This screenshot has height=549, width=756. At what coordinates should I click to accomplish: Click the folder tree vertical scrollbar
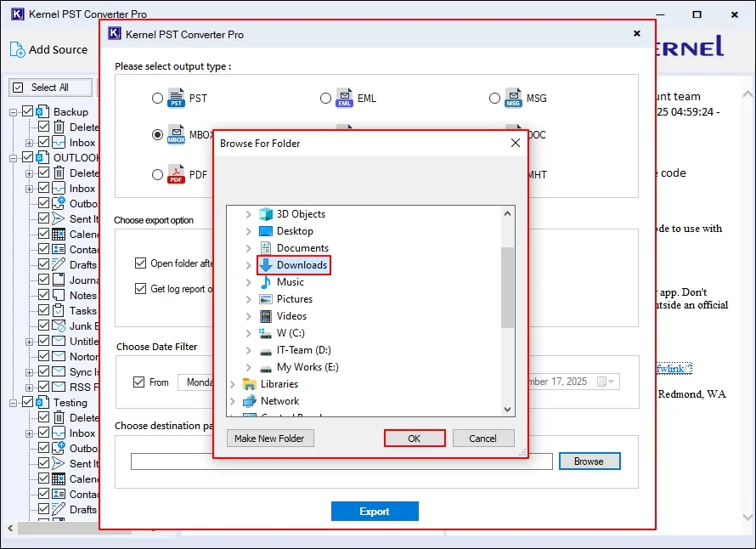[507, 287]
